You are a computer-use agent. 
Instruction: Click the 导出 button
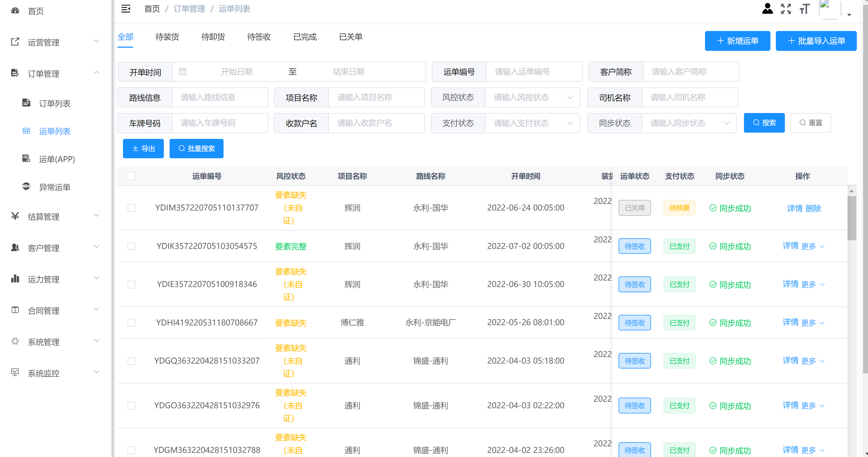pos(143,148)
